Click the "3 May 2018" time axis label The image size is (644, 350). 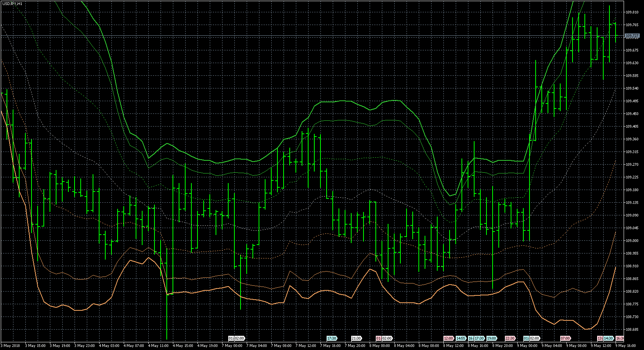pyautogui.click(x=11, y=346)
